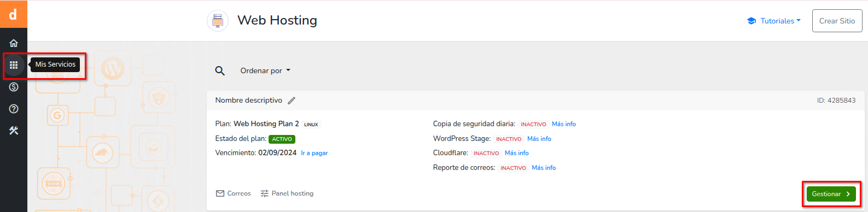The width and height of the screenshot is (868, 212).
Task: Click the 'ID: 4285843' text
Action: click(836, 101)
